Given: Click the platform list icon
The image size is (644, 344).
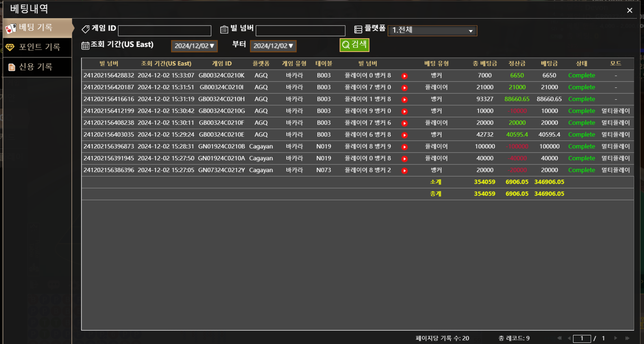Looking at the screenshot, I should (358, 29).
